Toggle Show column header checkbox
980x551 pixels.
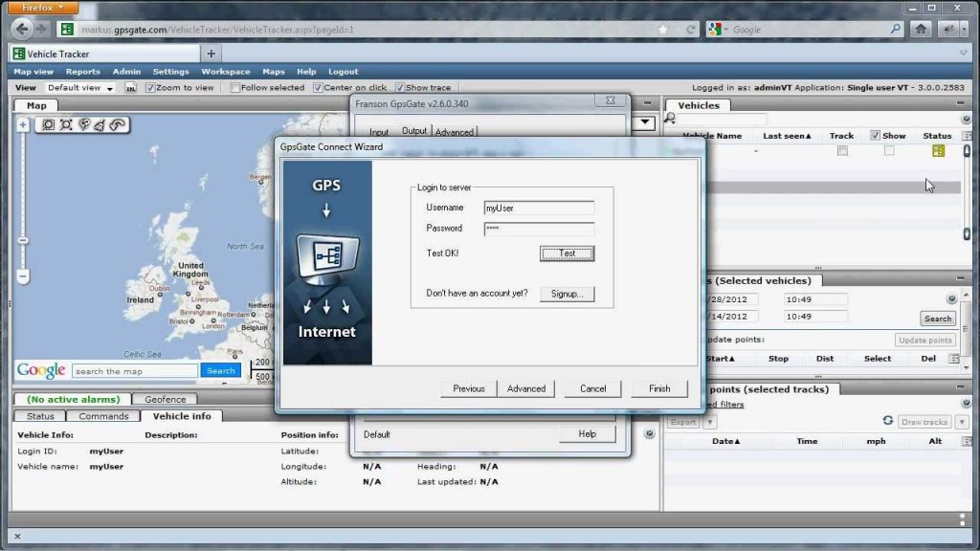coord(875,136)
